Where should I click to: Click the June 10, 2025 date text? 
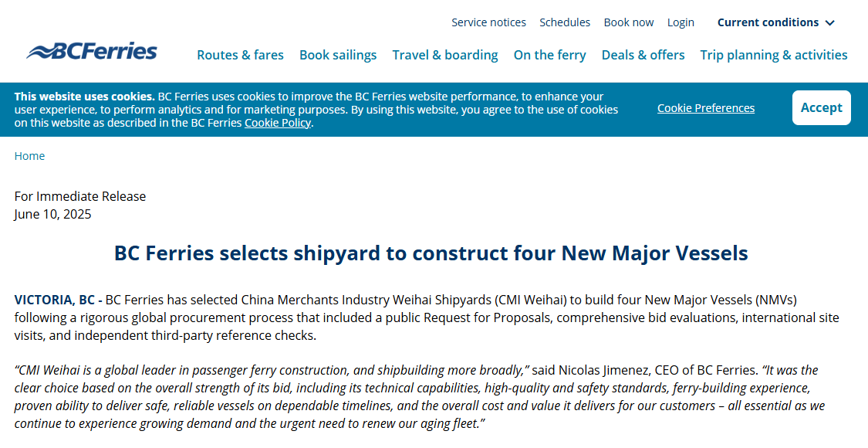coord(52,215)
